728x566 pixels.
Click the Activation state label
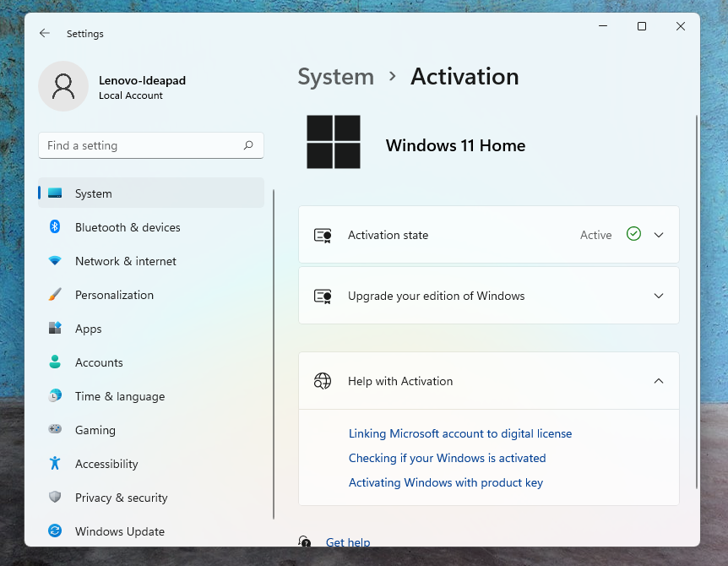point(388,235)
